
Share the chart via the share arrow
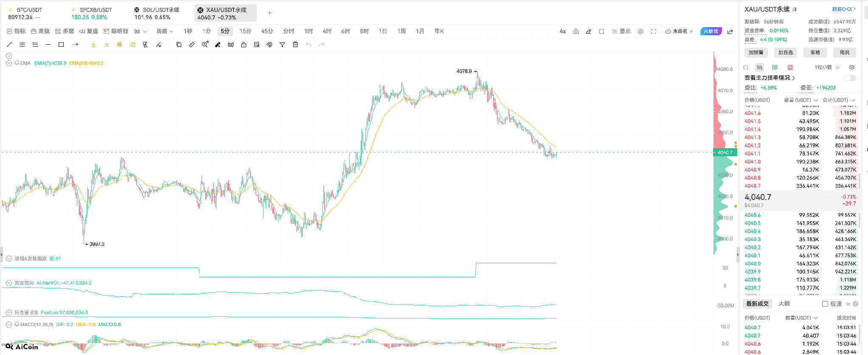730,31
